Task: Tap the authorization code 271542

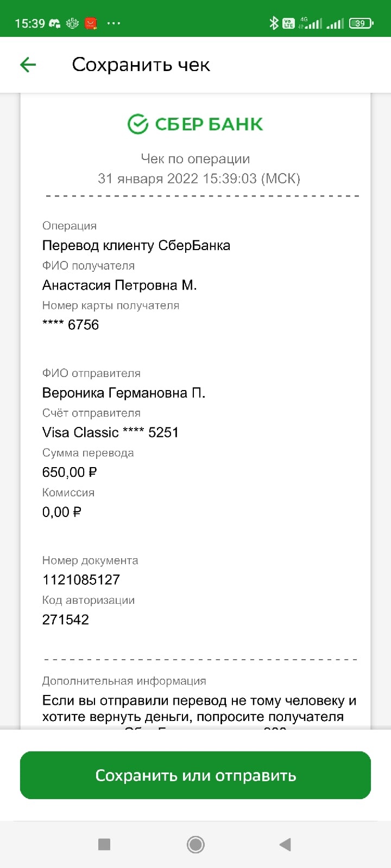Action: pyautogui.click(x=66, y=620)
